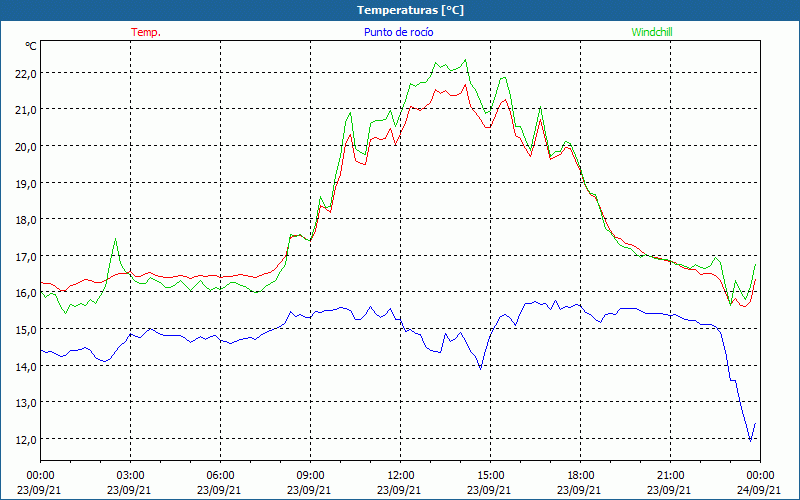
Task: Click the 03:00 time axis label
Action: point(131,476)
